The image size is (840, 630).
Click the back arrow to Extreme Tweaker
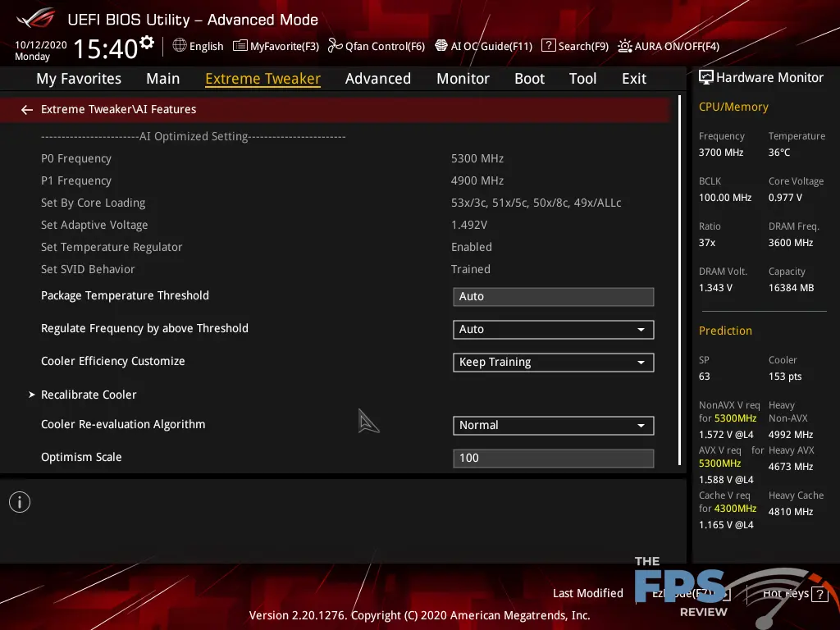point(27,110)
